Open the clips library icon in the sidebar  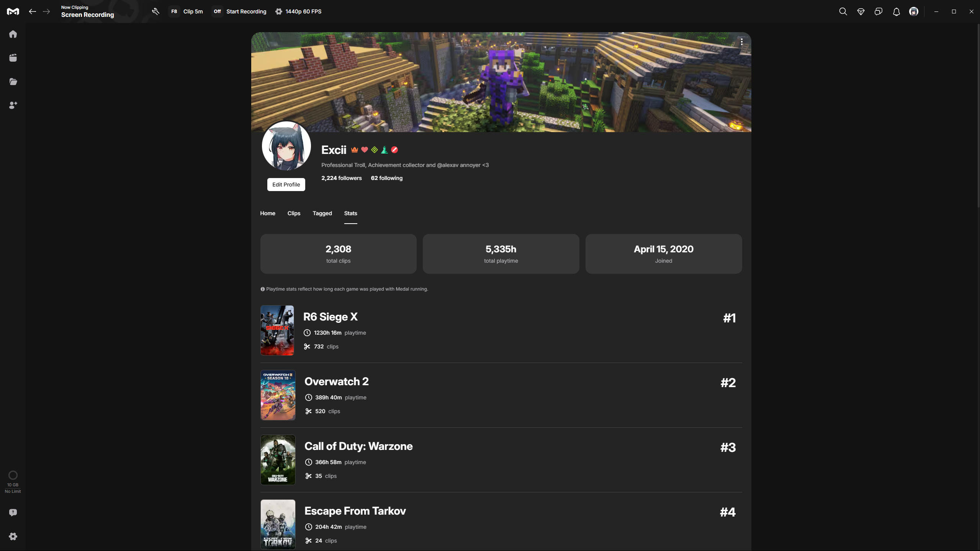(13, 58)
